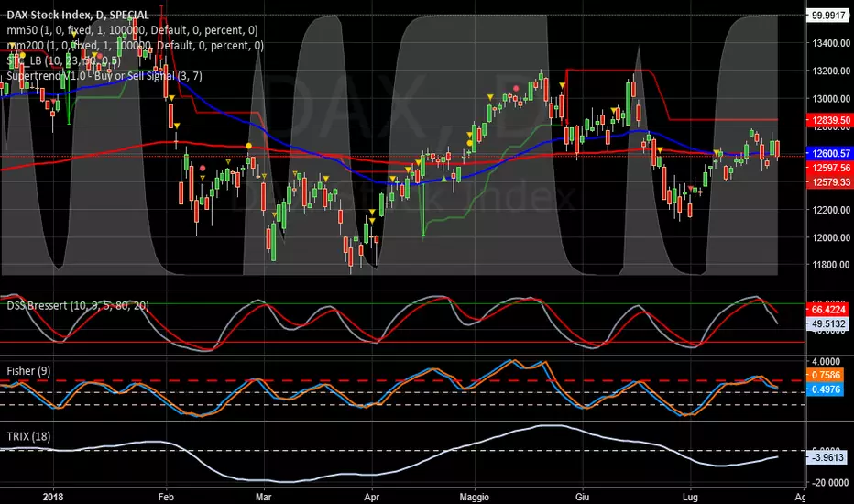The width and height of the screenshot is (854, 504).
Task: Click the DSS Bressert indicator label
Action: tap(77, 306)
